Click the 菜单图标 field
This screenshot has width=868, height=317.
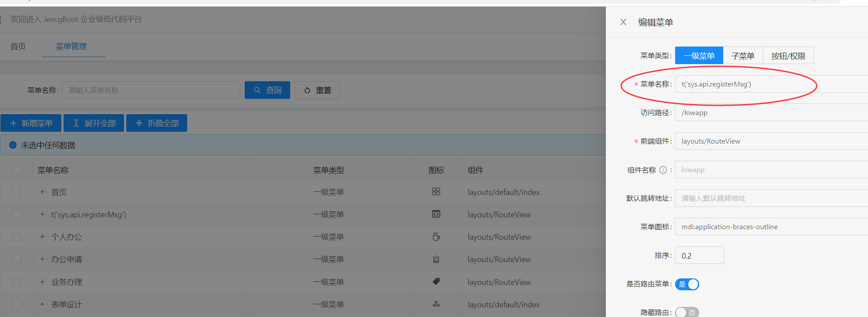coord(772,227)
